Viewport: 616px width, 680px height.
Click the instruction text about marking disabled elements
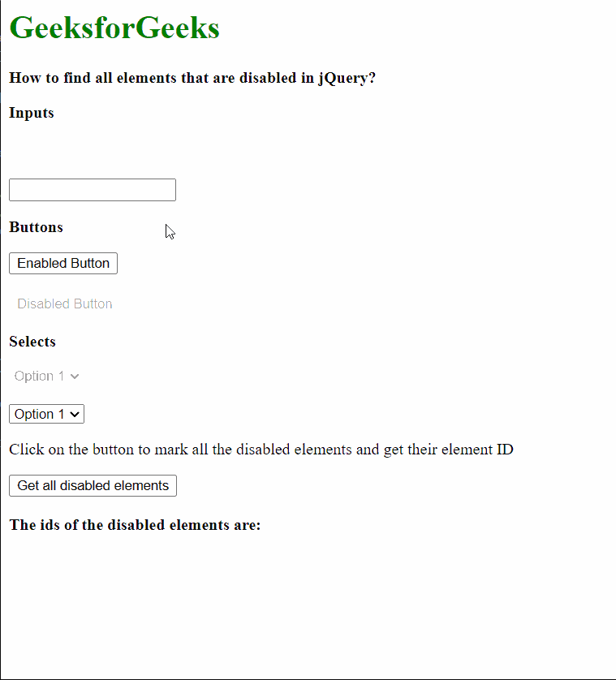[260, 449]
